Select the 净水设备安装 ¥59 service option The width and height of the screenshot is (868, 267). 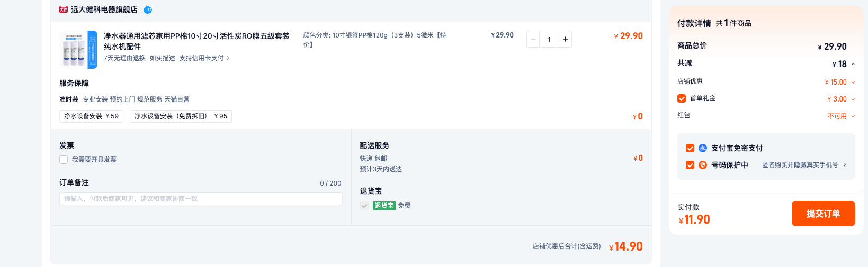pyautogui.click(x=91, y=116)
